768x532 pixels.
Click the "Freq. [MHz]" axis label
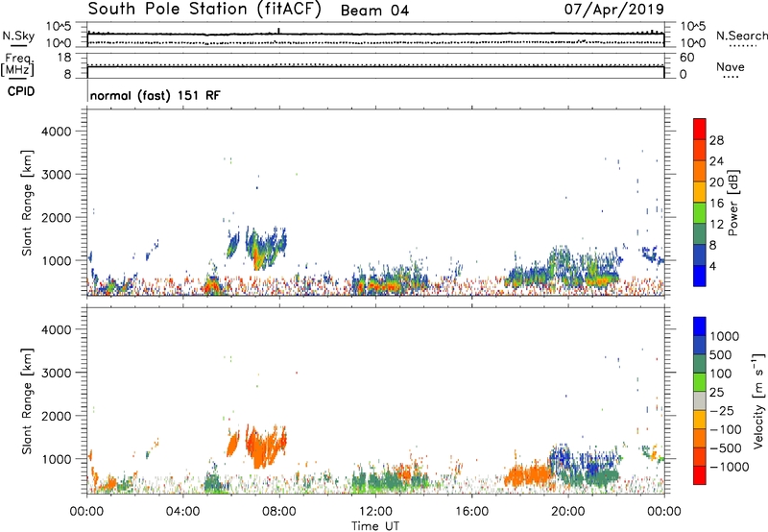tap(17, 65)
